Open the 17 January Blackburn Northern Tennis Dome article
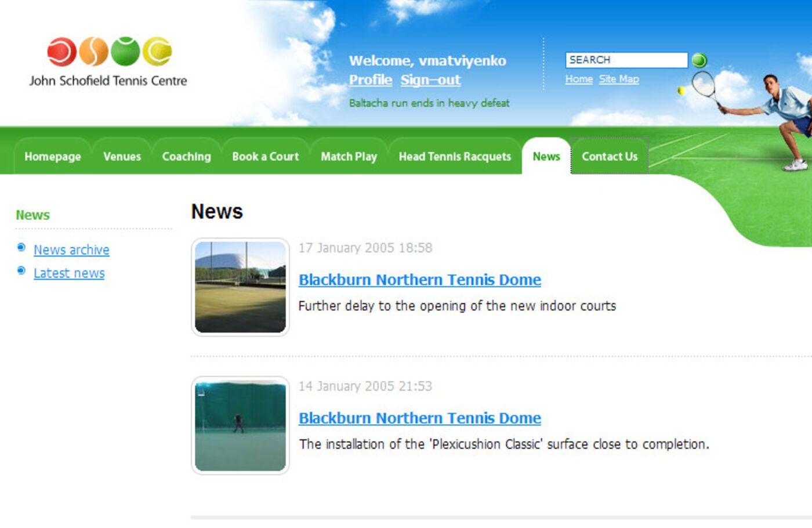Viewport: 812px width, 528px height. pos(419,280)
